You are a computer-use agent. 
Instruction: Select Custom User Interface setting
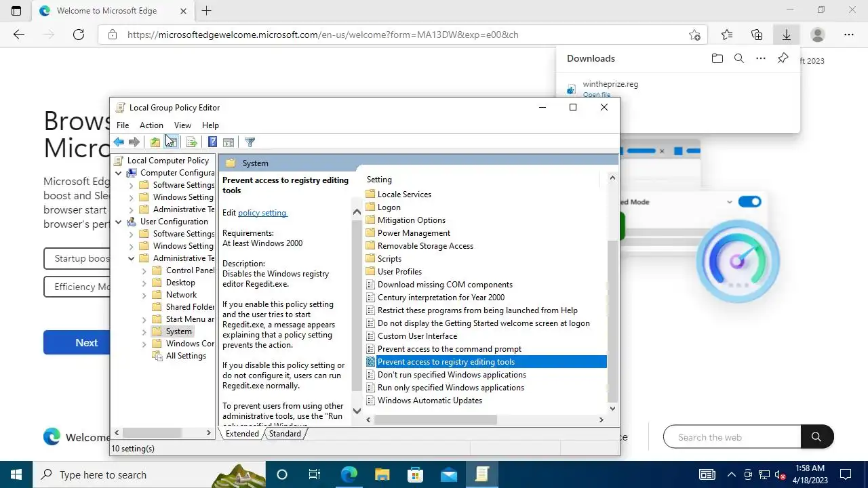(417, 336)
